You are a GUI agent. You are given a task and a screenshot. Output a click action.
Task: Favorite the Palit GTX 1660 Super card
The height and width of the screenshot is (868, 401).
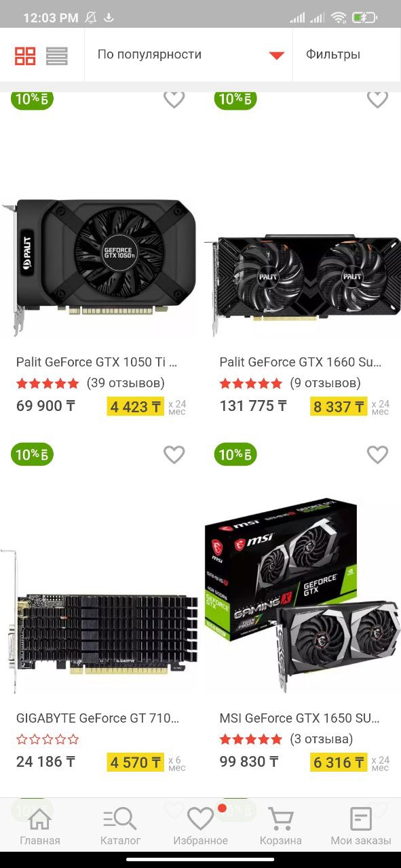377,99
